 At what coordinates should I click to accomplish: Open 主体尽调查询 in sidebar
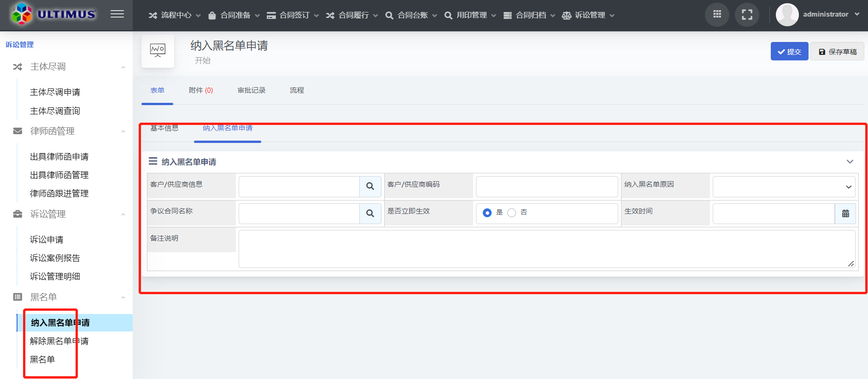55,111
